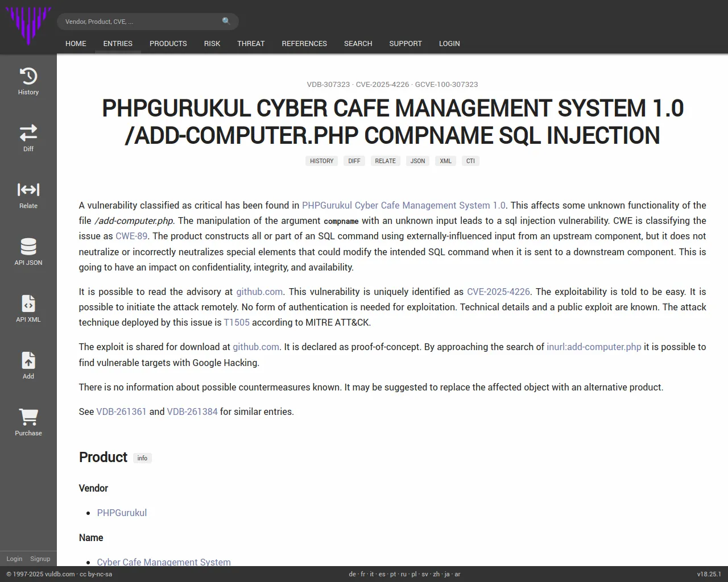The image size is (728, 582).
Task: Click the Signup link in sidebar footer
Action: pos(40,559)
